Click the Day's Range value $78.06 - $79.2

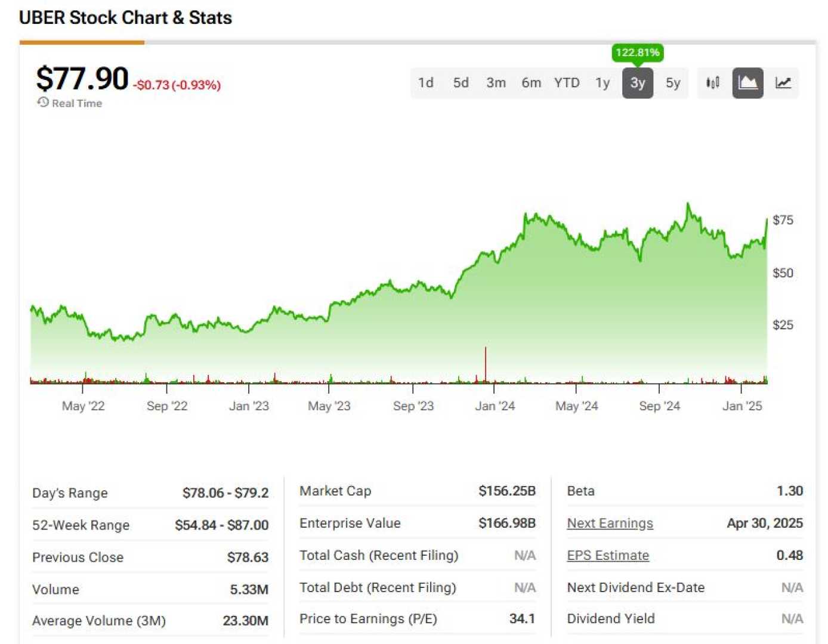tap(225, 493)
